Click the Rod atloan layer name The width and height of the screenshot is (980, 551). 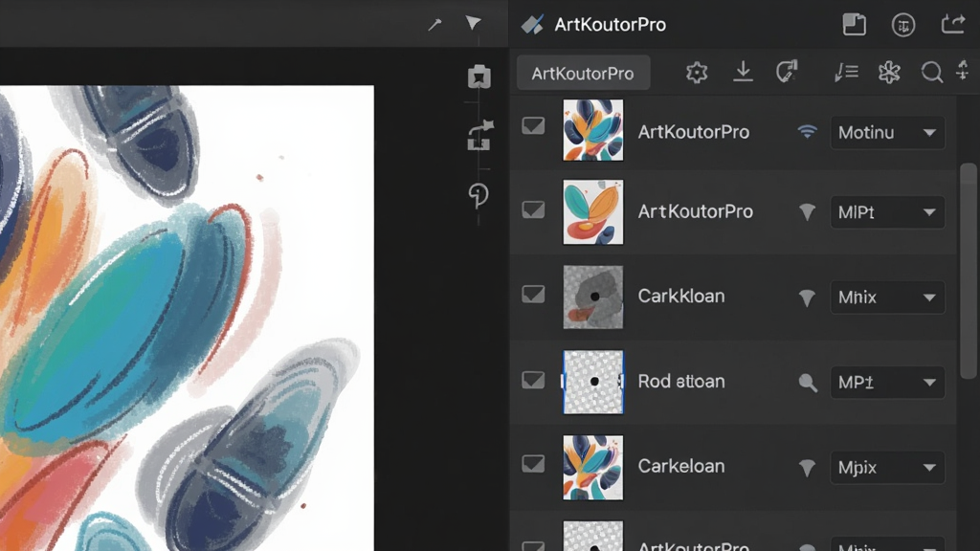681,381
